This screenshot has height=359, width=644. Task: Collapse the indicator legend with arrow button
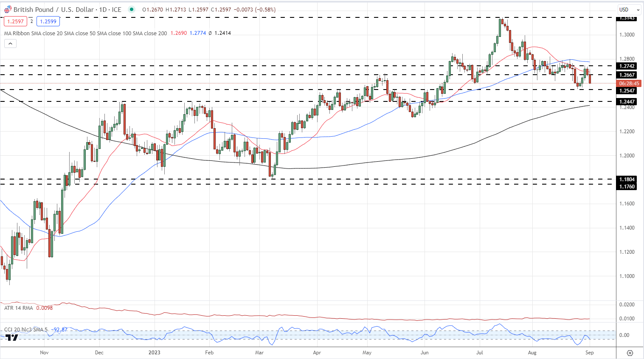click(x=10, y=43)
